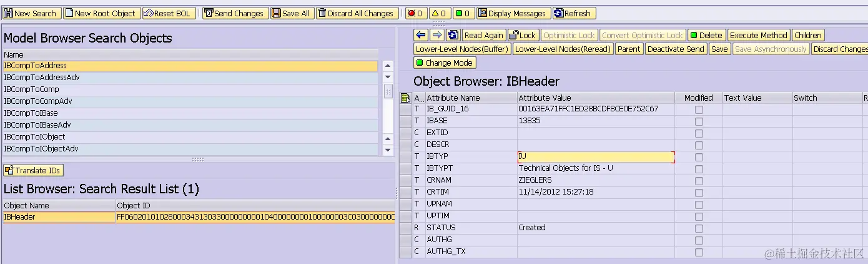This screenshot has width=868, height=264.
Task: Click the CRTIM value 11/14/2012 15:27:18
Action: pos(596,192)
